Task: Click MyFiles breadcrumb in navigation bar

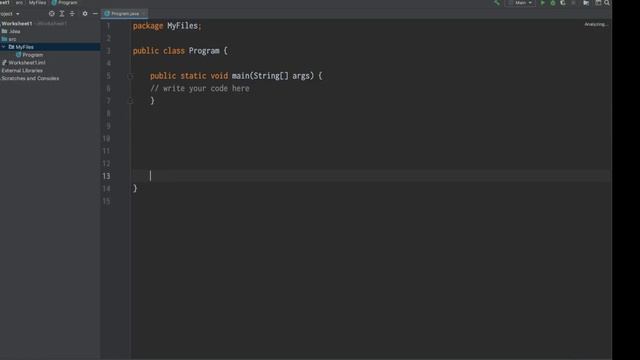Action: (x=37, y=2)
